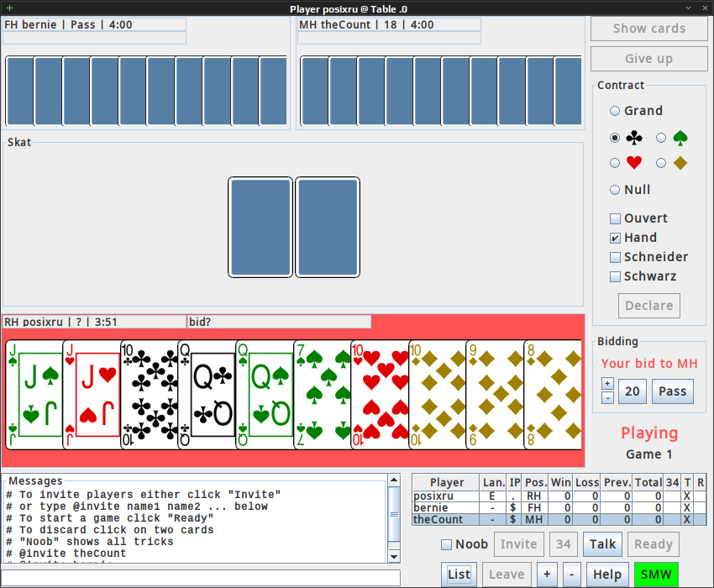Click the right face-down Skat card
The height and width of the screenshot is (588, 714).
[328, 228]
